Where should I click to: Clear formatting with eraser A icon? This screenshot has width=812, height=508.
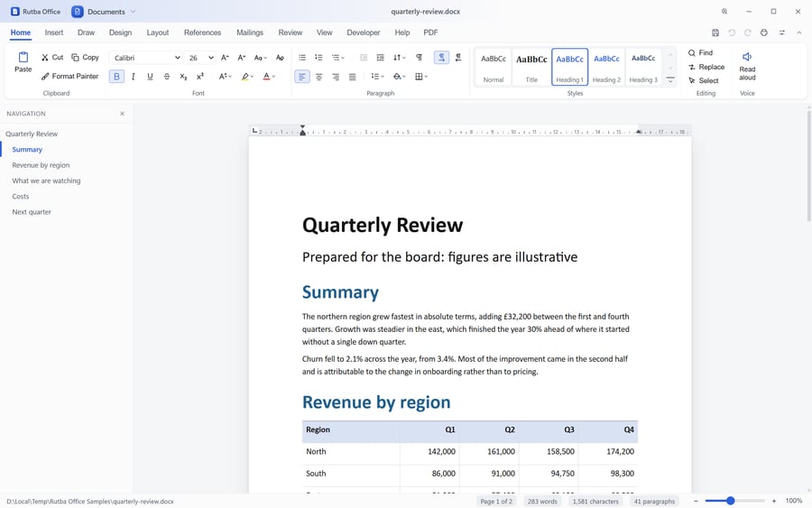coord(280,58)
